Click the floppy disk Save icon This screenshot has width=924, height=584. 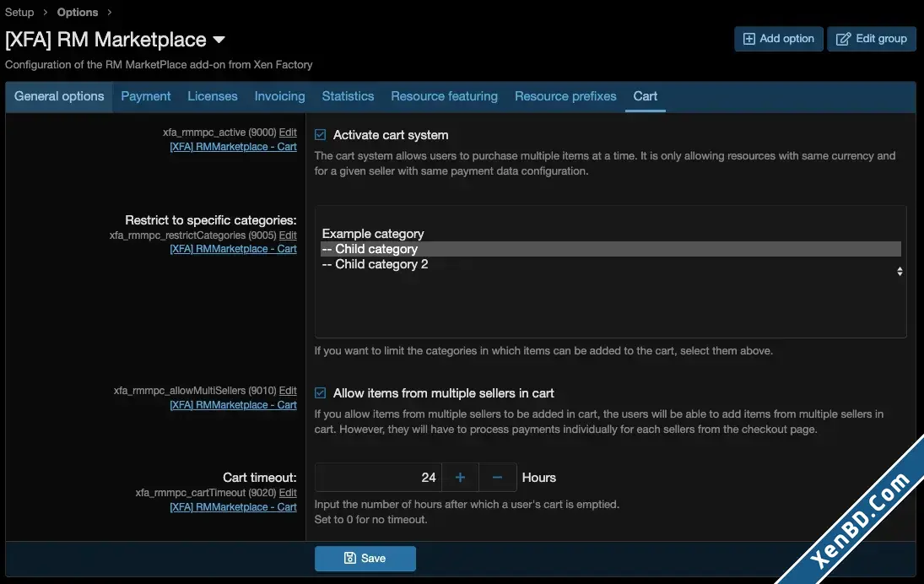tap(349, 558)
